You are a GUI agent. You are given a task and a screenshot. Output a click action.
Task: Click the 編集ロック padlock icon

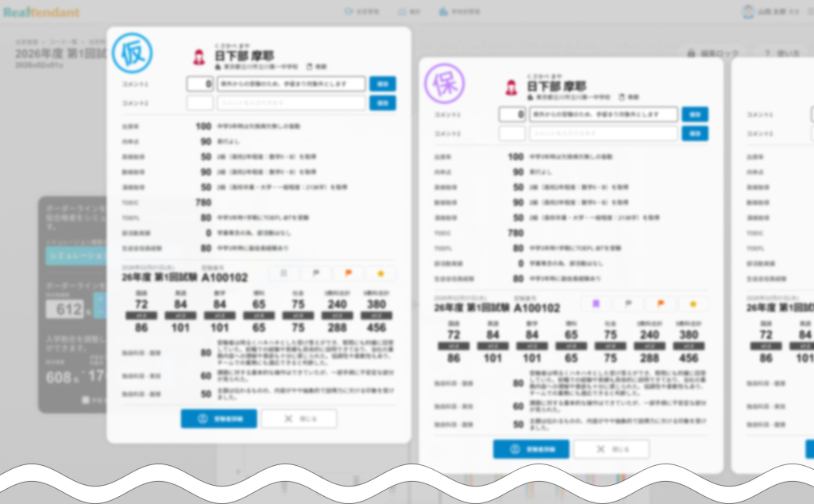691,52
